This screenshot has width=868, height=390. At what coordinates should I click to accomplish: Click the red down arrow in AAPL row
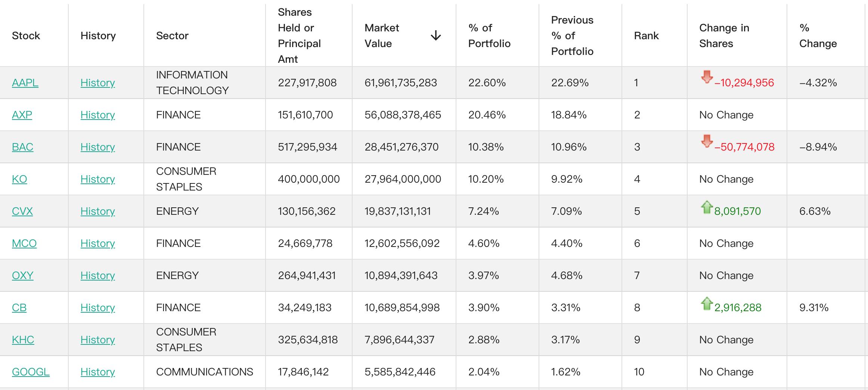707,77
